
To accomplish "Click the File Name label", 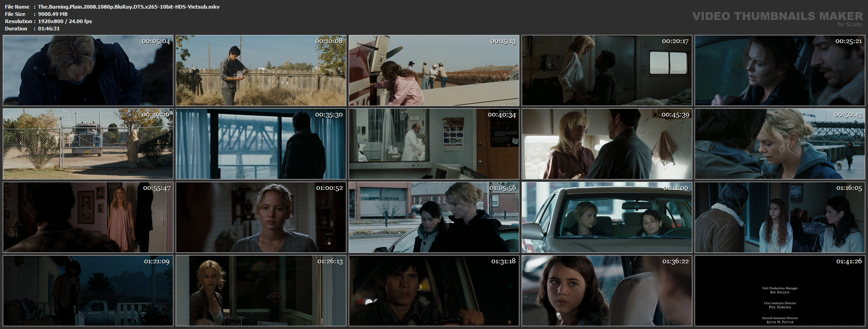I will 17,7.
